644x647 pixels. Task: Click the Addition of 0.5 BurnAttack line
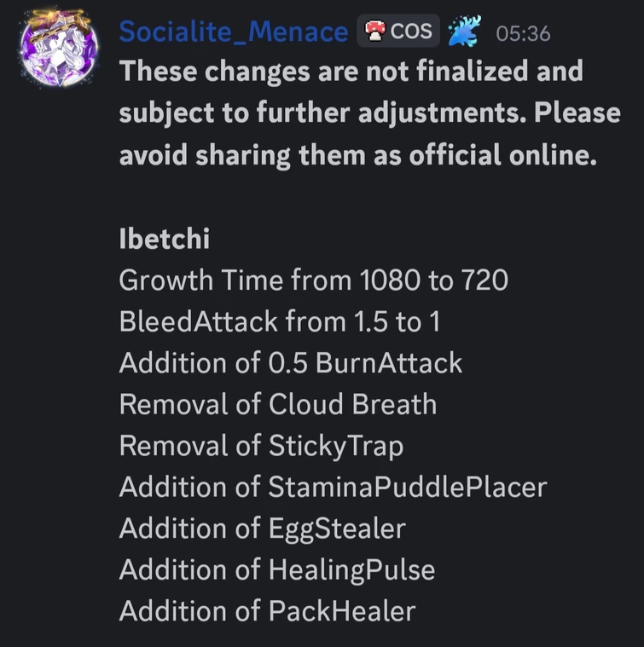click(290, 362)
